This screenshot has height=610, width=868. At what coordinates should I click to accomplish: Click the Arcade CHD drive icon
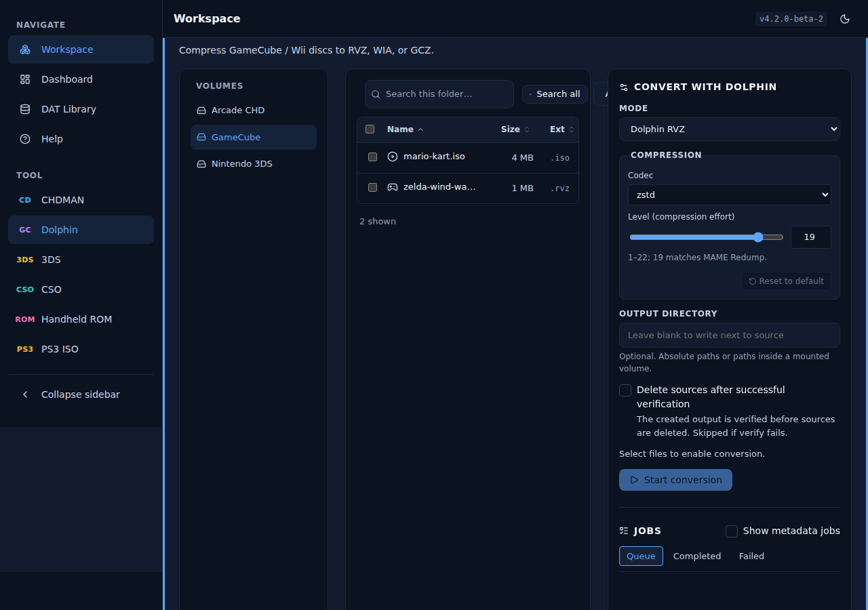tap(201, 110)
